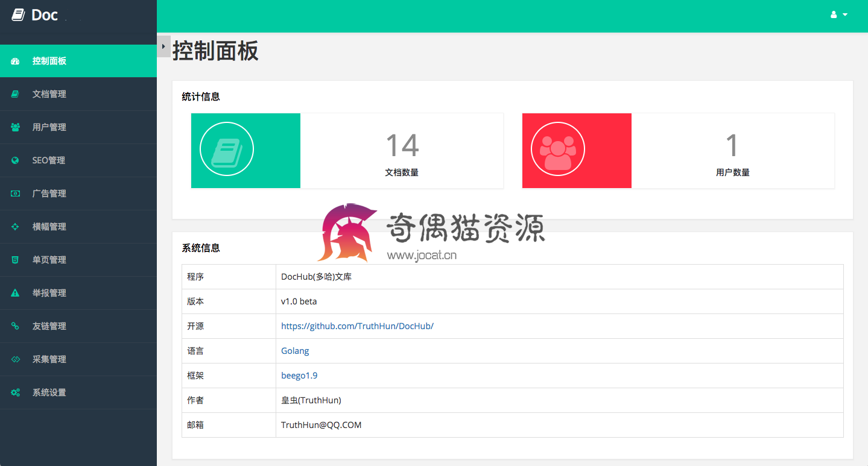868x466 pixels.
Task: Click the money icon beside 广告管理
Action: point(16,194)
